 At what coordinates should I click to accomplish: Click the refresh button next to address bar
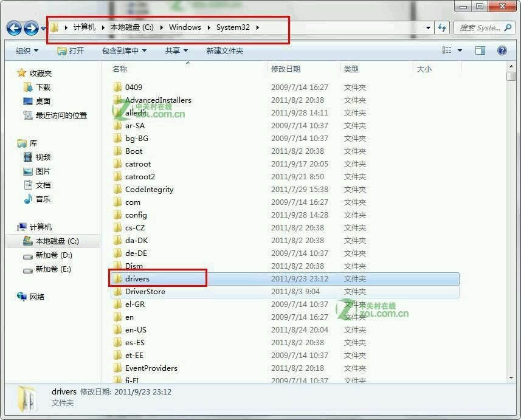(442, 27)
